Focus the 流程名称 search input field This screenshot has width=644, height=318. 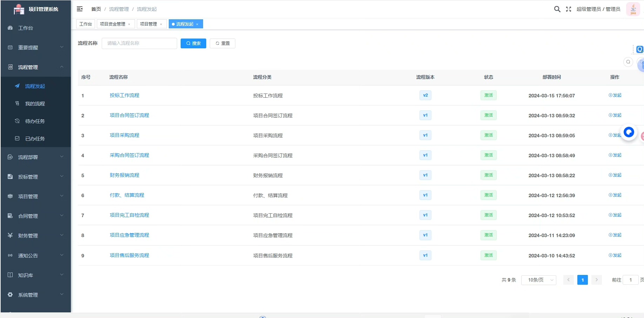(x=139, y=43)
